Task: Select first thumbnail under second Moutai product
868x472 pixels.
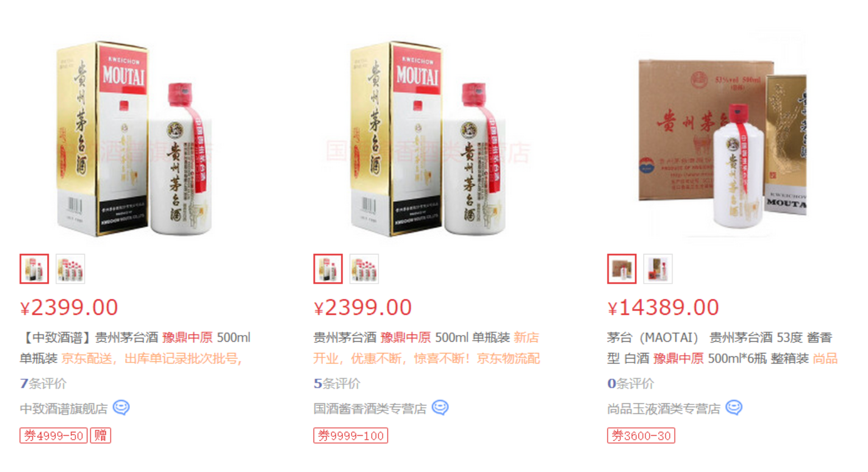Action: 328,269
